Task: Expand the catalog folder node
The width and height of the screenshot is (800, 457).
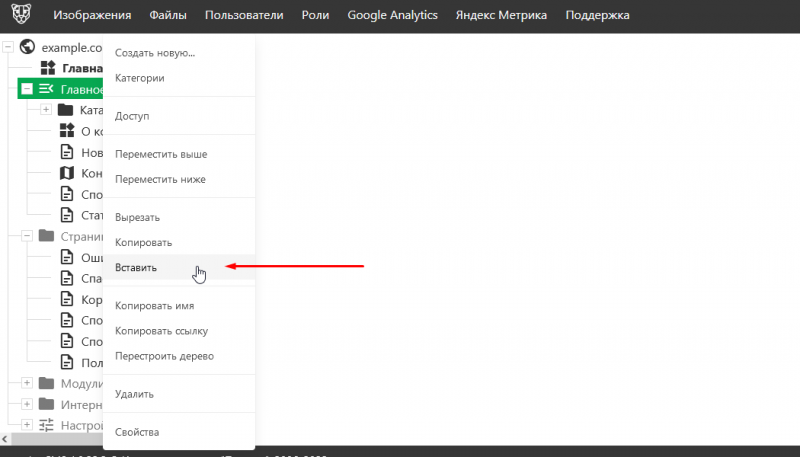Action: pyautogui.click(x=46, y=110)
